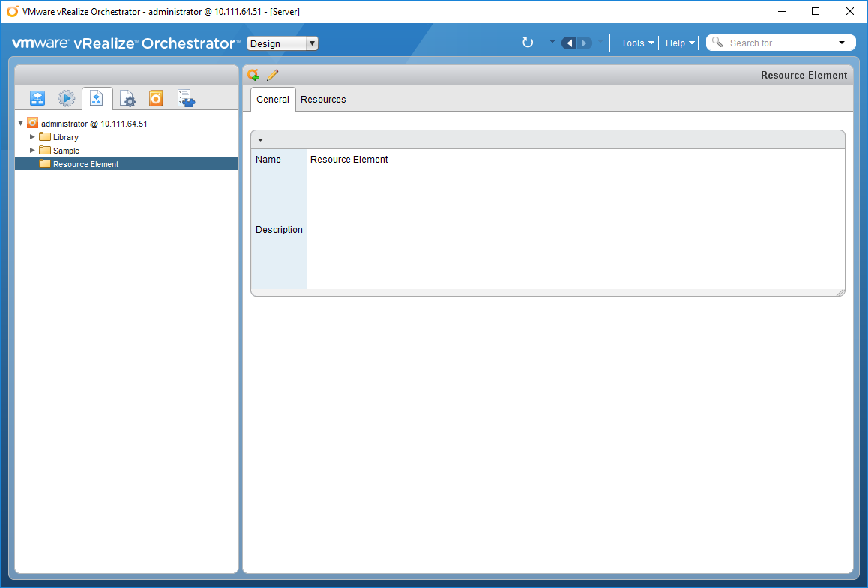Click the pencil edit icon
This screenshot has height=588, width=868.
[273, 75]
